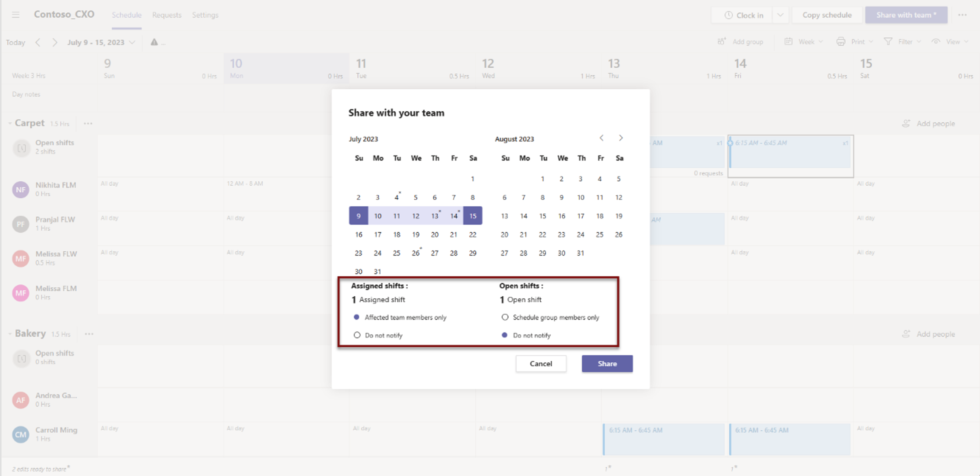
Task: Cancel the Share with your team dialog
Action: [541, 364]
